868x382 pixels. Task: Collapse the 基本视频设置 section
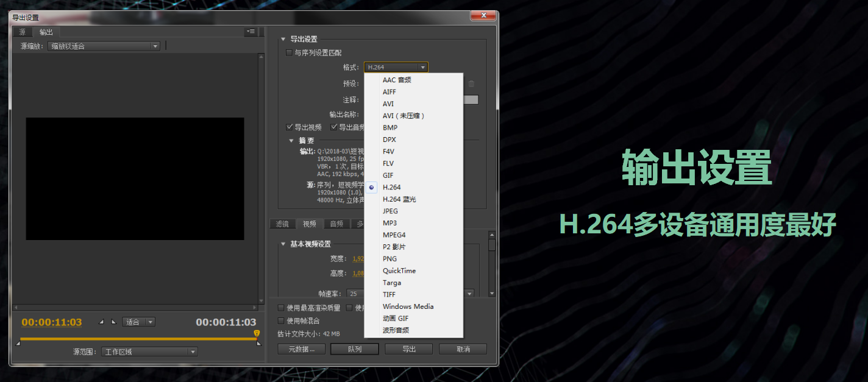point(284,243)
